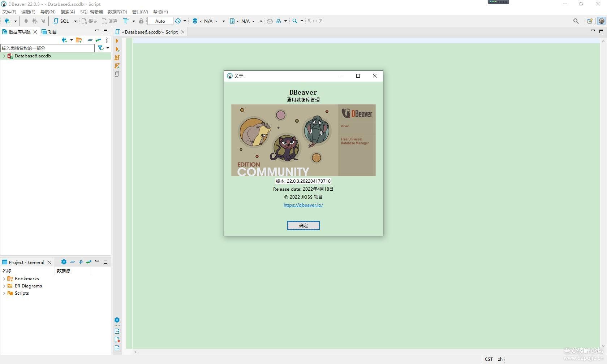Click the transaction mode icon in toolbar

pyautogui.click(x=126, y=21)
